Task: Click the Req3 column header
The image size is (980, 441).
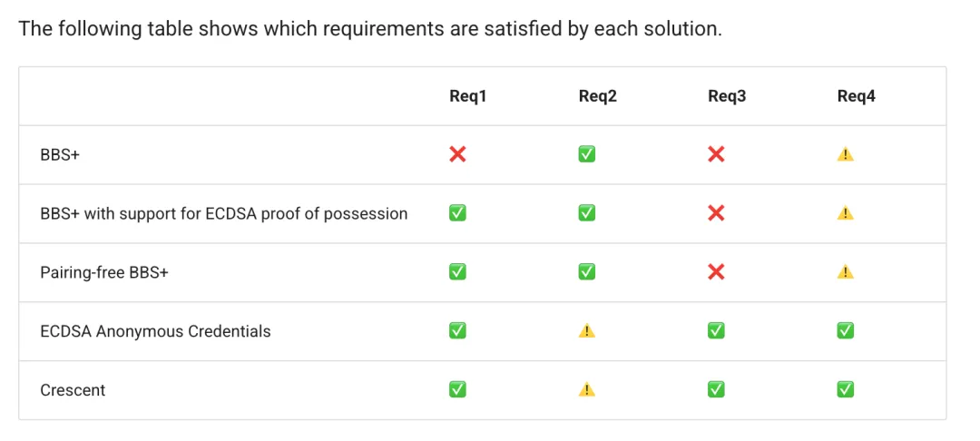Action: click(x=727, y=96)
